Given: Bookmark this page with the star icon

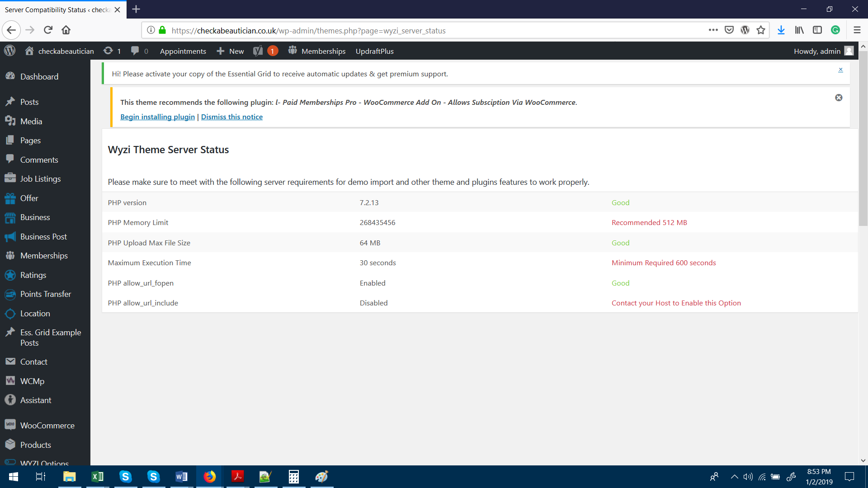Looking at the screenshot, I should tap(761, 30).
